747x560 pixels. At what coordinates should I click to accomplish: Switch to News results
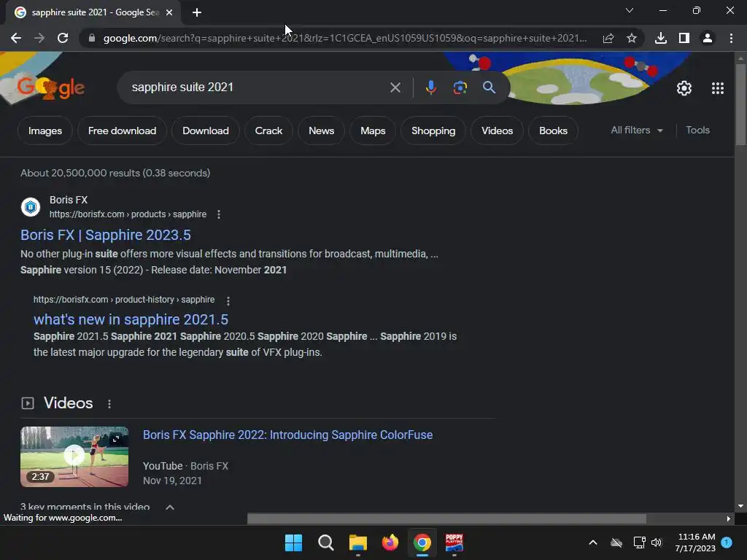(321, 131)
